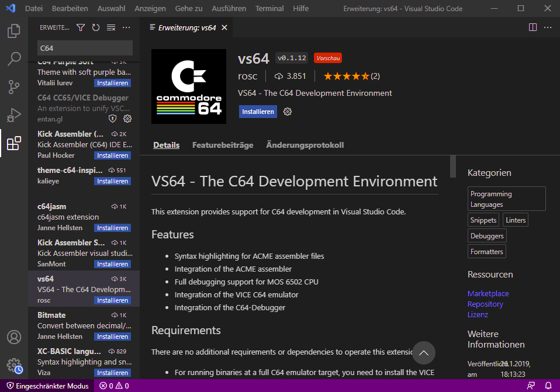Select the Linters category
This screenshot has height=392, width=560.
tap(516, 220)
